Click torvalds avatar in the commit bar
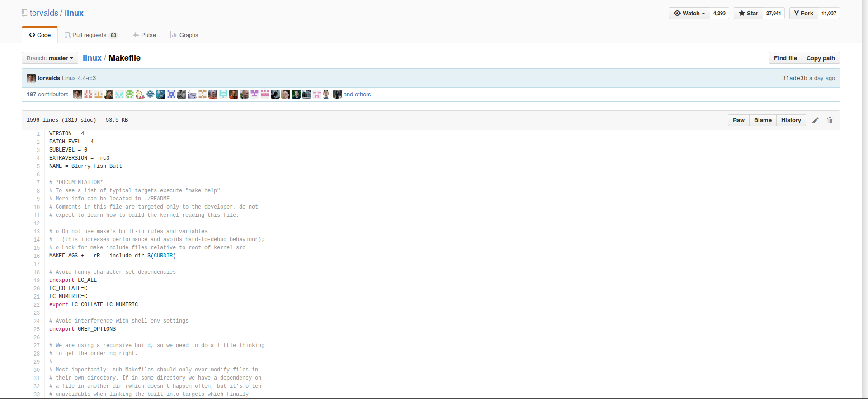The width and height of the screenshot is (868, 399). (x=31, y=78)
